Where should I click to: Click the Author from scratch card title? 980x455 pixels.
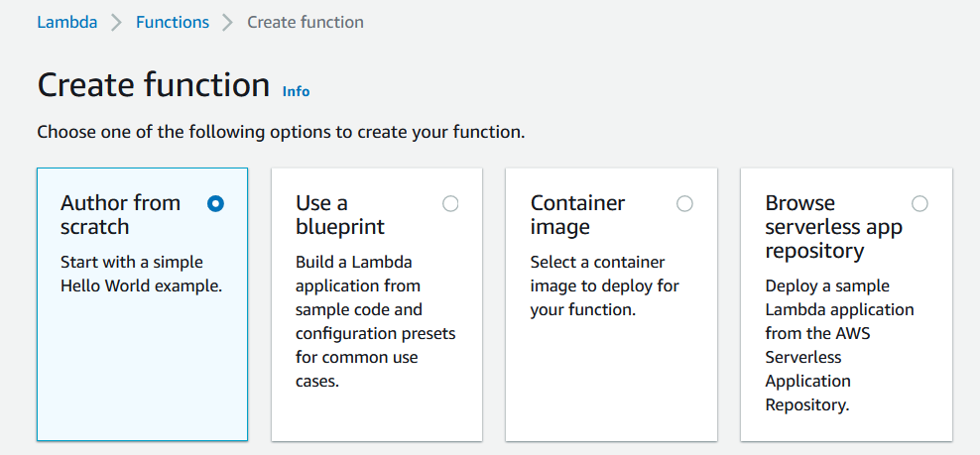(120, 215)
